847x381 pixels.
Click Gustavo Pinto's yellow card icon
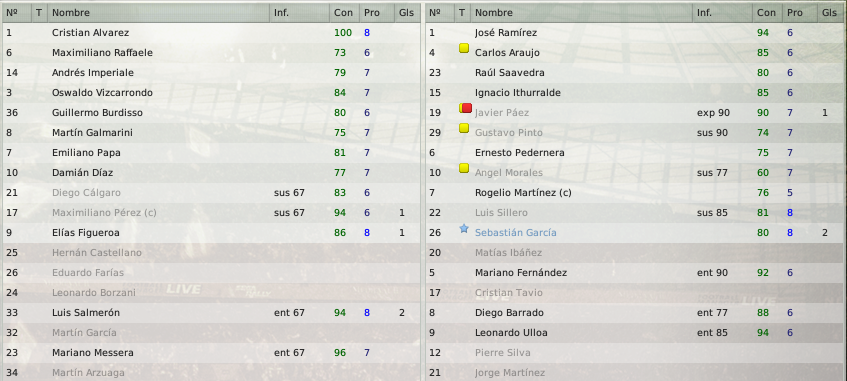pyautogui.click(x=463, y=128)
